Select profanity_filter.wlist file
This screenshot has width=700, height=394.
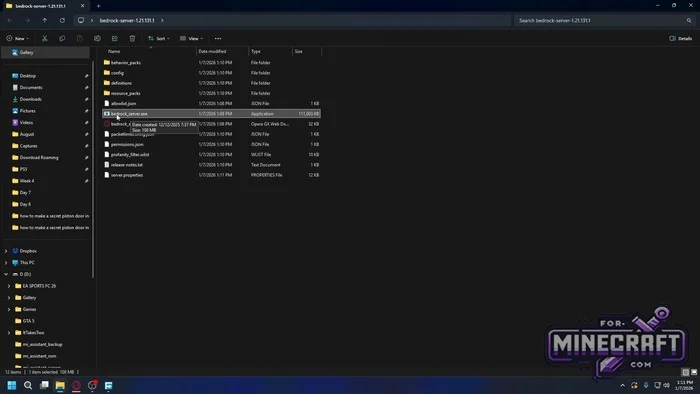(x=211, y=154)
